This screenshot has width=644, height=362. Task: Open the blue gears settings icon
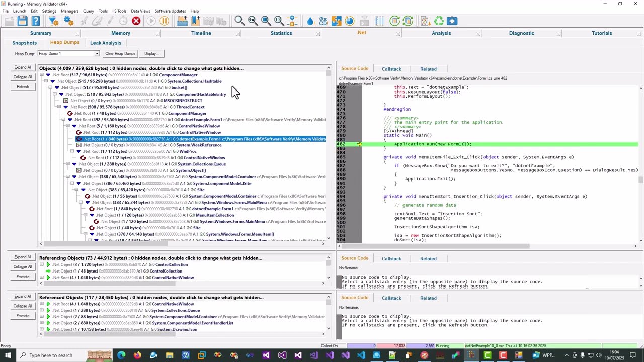pyautogui.click(x=68, y=21)
